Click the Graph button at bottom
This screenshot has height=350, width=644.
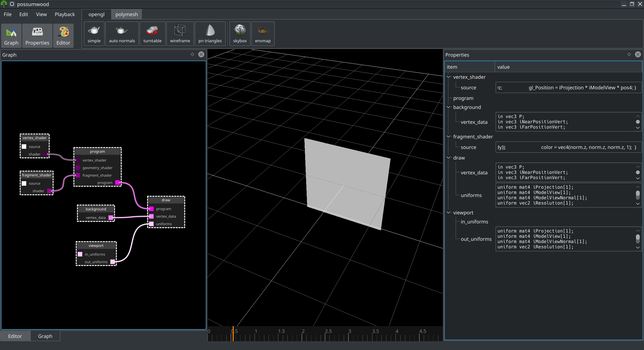pos(45,336)
